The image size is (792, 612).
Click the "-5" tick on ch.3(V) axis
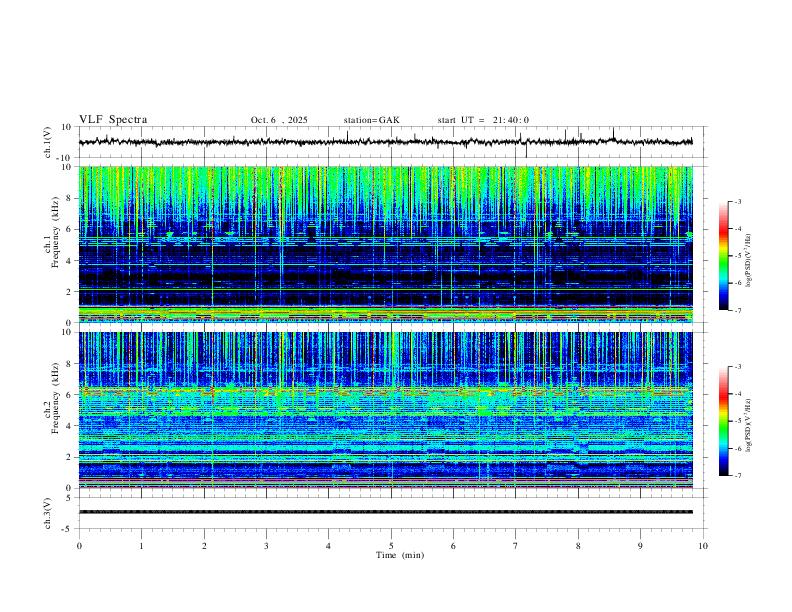click(x=66, y=529)
